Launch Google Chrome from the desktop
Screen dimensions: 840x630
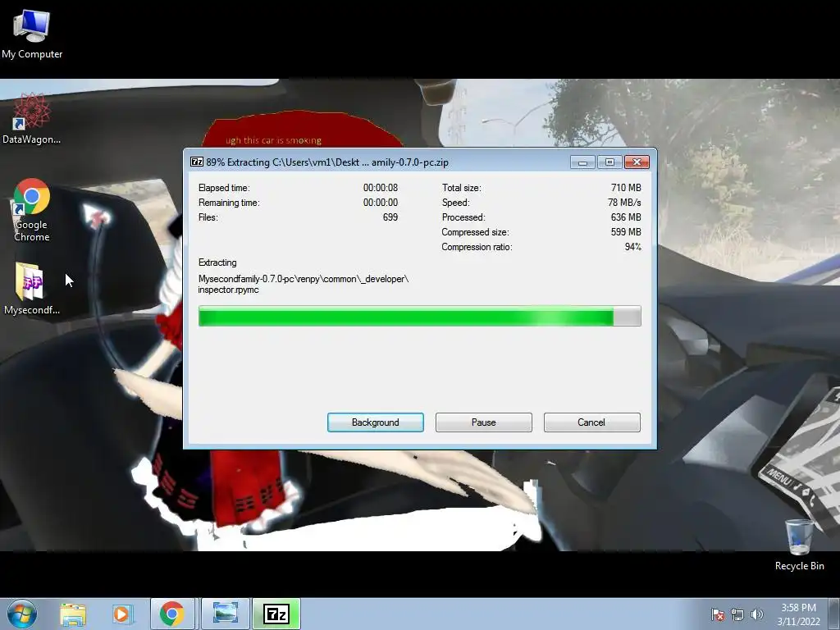coord(32,210)
